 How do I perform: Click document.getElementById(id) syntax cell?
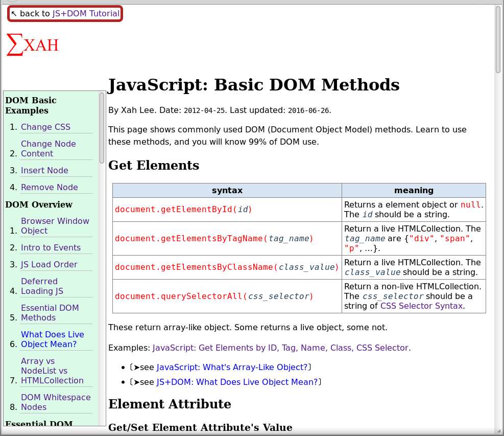[x=227, y=210]
